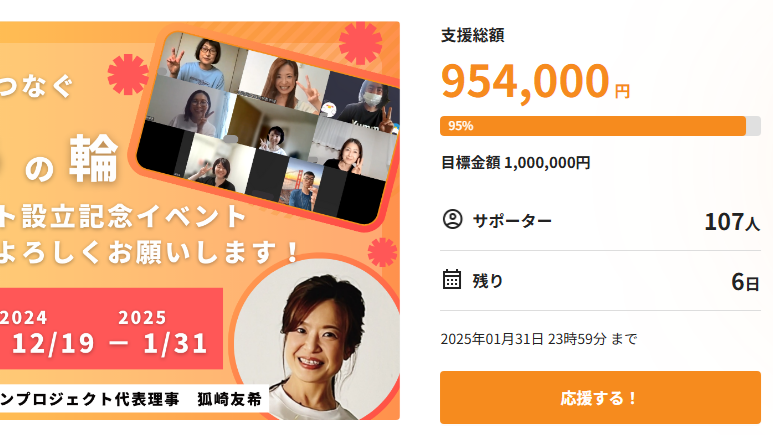The image size is (773, 435).
Task: Click the large 輪 character on banner
Action: [x=94, y=158]
